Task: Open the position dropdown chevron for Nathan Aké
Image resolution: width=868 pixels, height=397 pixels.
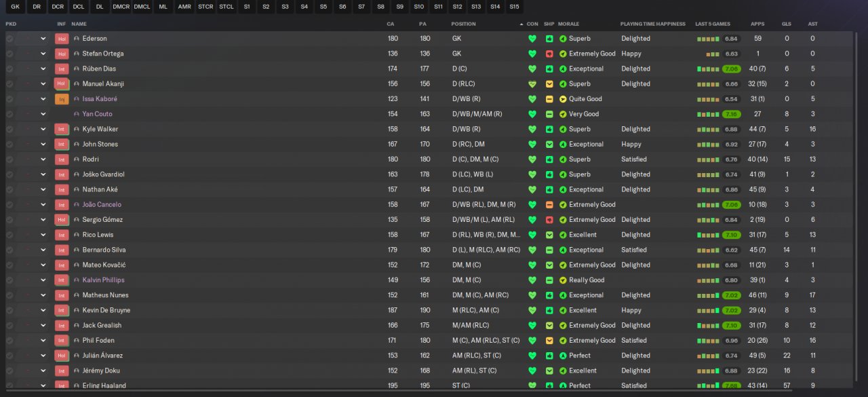Action: (x=43, y=189)
